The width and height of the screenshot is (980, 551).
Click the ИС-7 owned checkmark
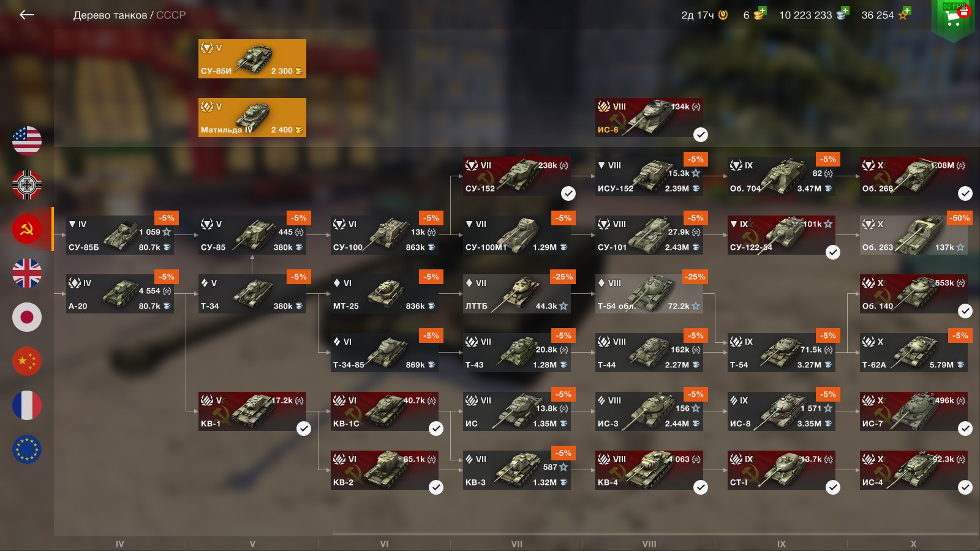965,429
